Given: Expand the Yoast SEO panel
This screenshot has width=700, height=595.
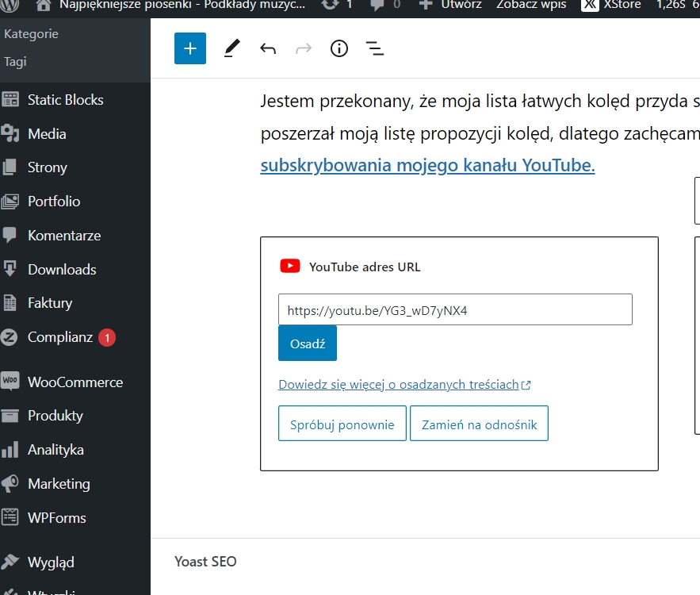Looking at the screenshot, I should pos(205,562).
